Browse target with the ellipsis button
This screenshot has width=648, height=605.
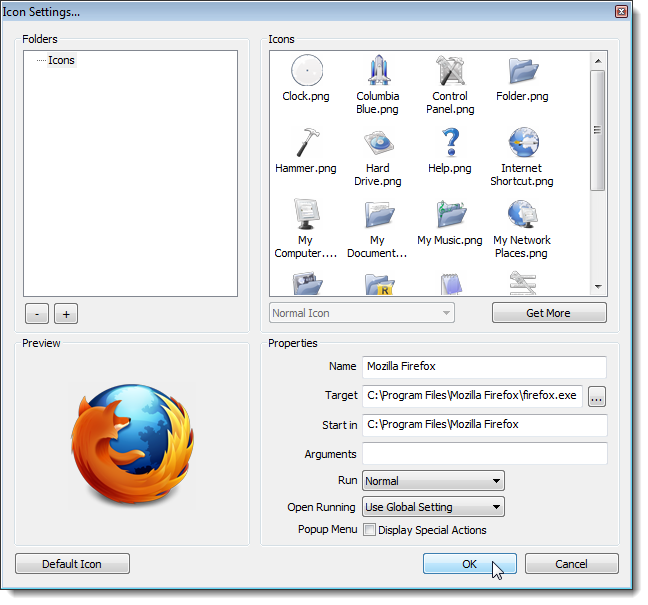click(597, 396)
